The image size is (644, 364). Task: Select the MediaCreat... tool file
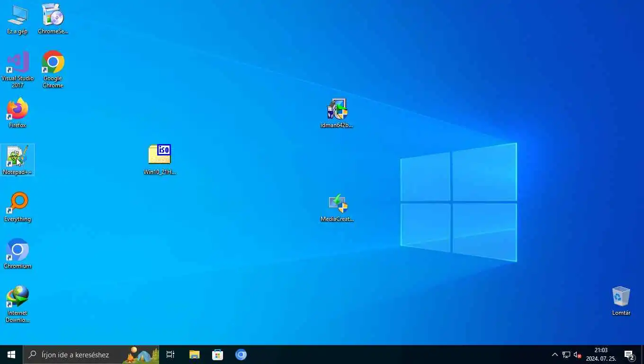coord(337,207)
